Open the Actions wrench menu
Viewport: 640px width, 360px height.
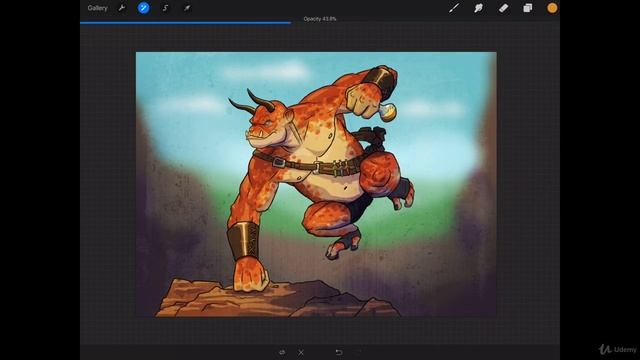[x=122, y=8]
